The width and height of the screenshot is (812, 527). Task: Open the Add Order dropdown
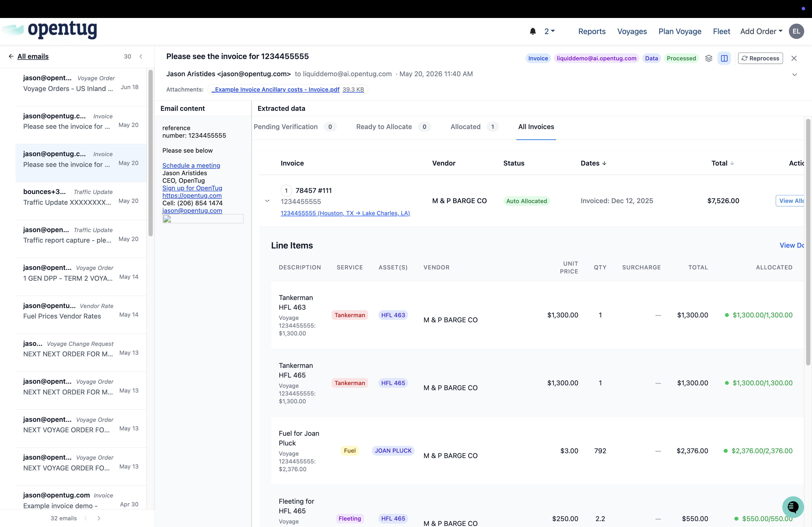tap(761, 31)
